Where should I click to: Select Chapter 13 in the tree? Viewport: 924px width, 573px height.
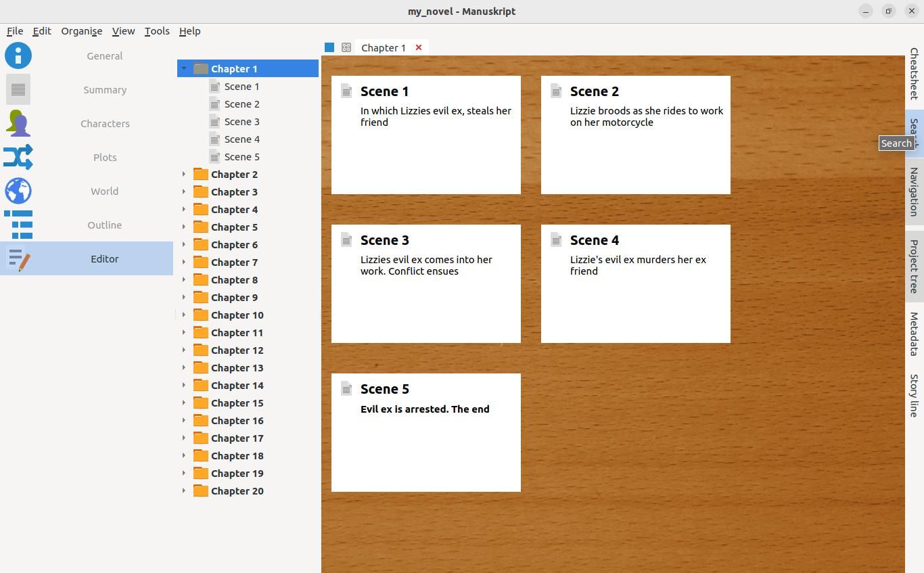(x=237, y=367)
